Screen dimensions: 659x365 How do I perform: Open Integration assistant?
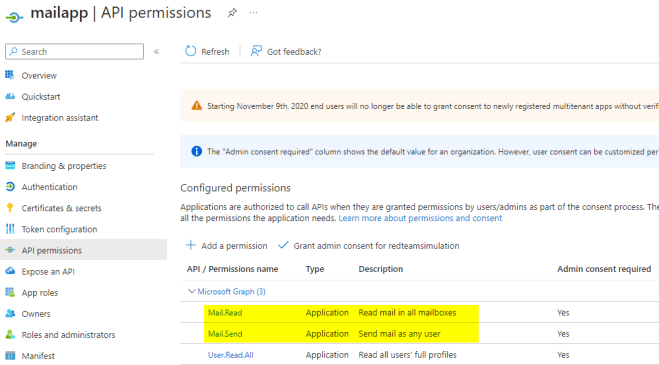60,118
